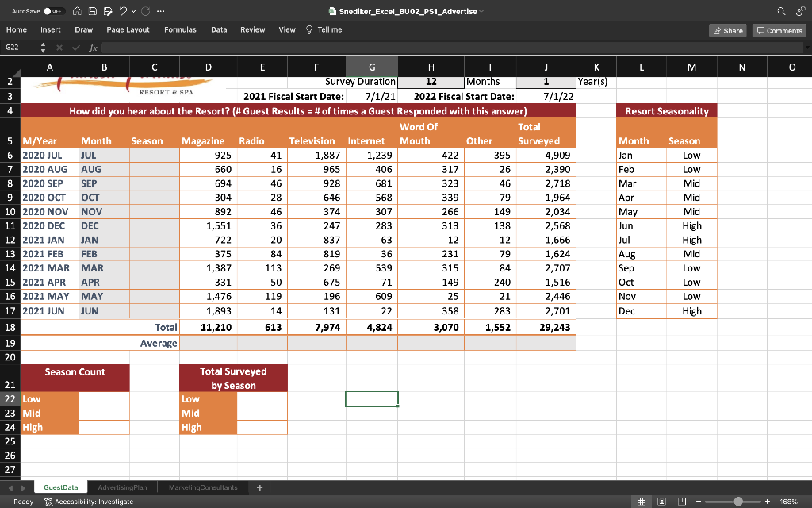Select the Average label cell

click(x=100, y=343)
